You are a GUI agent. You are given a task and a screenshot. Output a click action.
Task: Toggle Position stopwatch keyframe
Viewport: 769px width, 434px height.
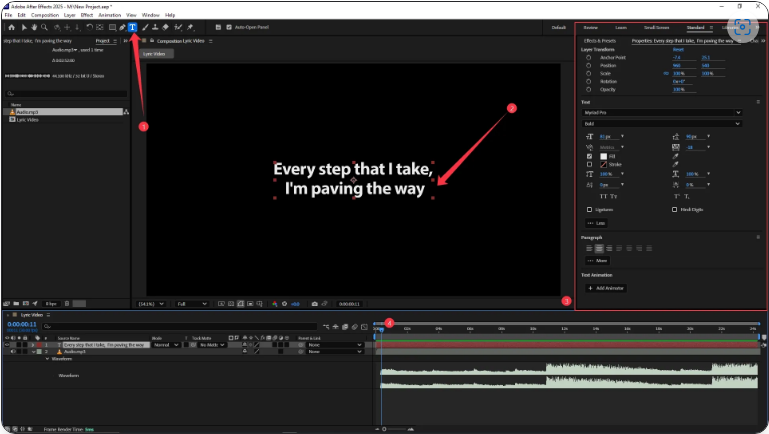pyautogui.click(x=589, y=65)
